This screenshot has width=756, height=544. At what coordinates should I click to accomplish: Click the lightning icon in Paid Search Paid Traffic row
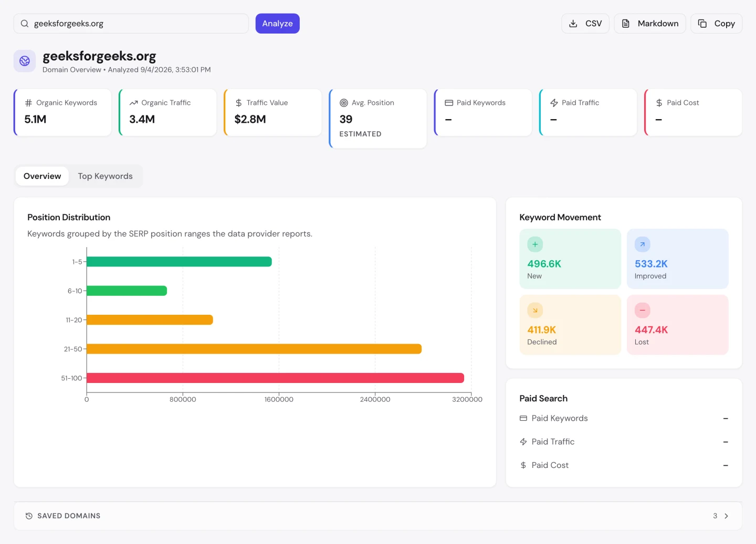pyautogui.click(x=523, y=442)
